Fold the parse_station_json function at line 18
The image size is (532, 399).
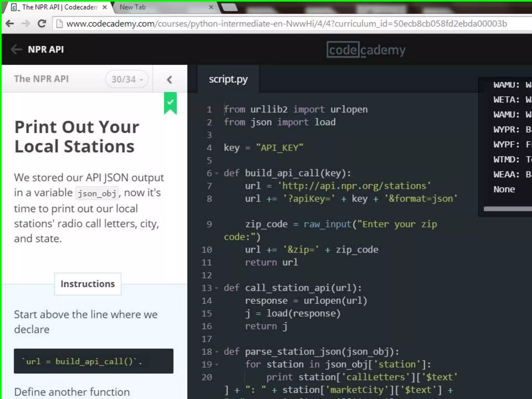tap(217, 352)
